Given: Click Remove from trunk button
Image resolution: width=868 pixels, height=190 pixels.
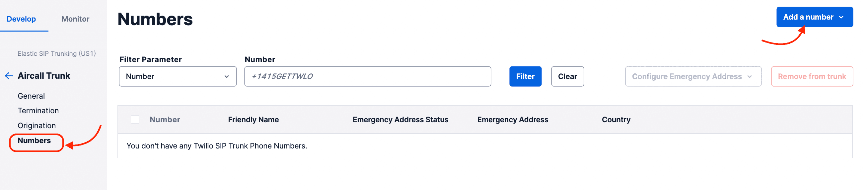Looking at the screenshot, I should (x=812, y=77).
